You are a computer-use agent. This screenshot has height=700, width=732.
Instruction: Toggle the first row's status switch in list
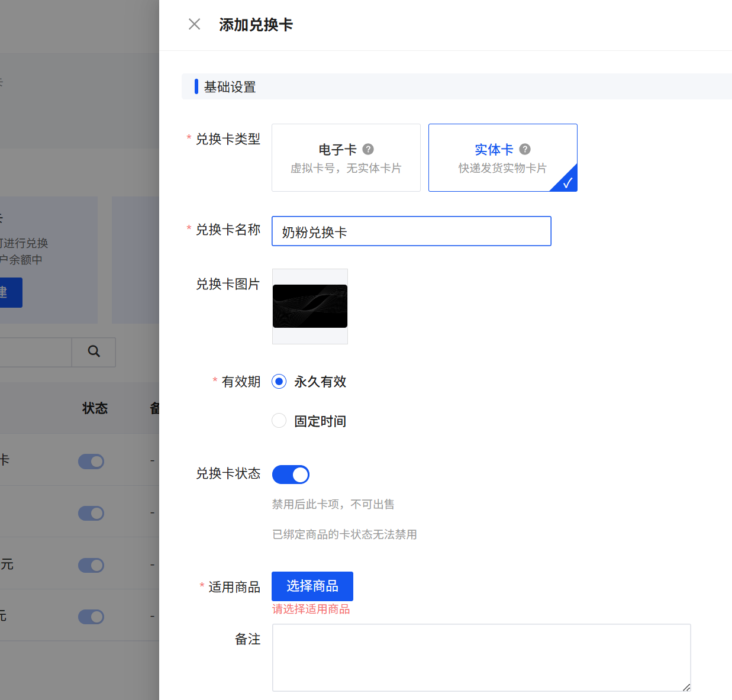[x=91, y=462]
